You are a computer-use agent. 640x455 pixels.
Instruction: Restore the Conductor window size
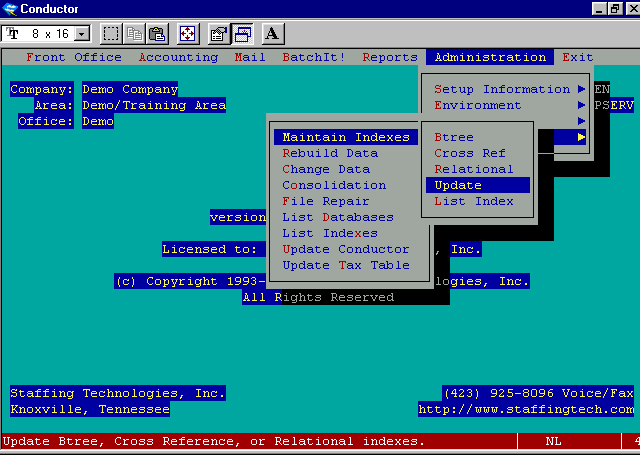pyautogui.click(x=615, y=9)
